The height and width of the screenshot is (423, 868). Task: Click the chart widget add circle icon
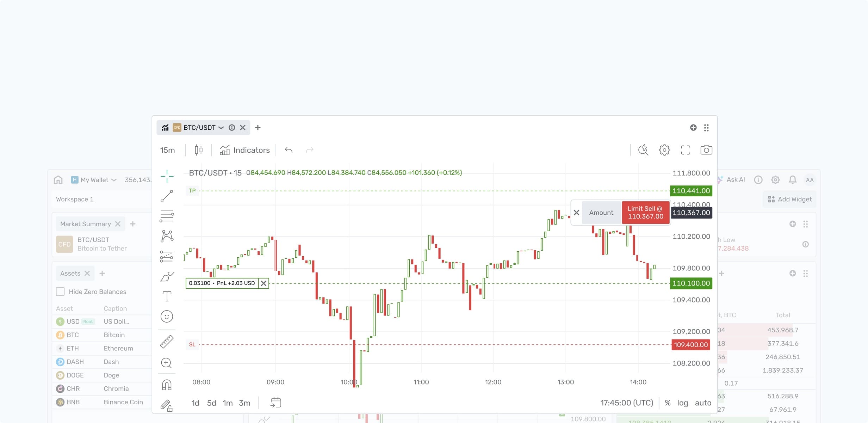tap(693, 128)
